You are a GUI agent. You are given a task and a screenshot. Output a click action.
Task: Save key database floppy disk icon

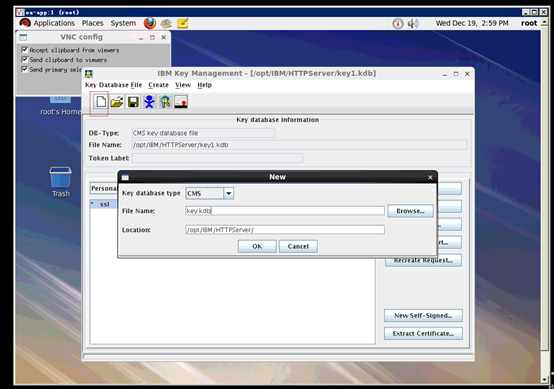133,102
